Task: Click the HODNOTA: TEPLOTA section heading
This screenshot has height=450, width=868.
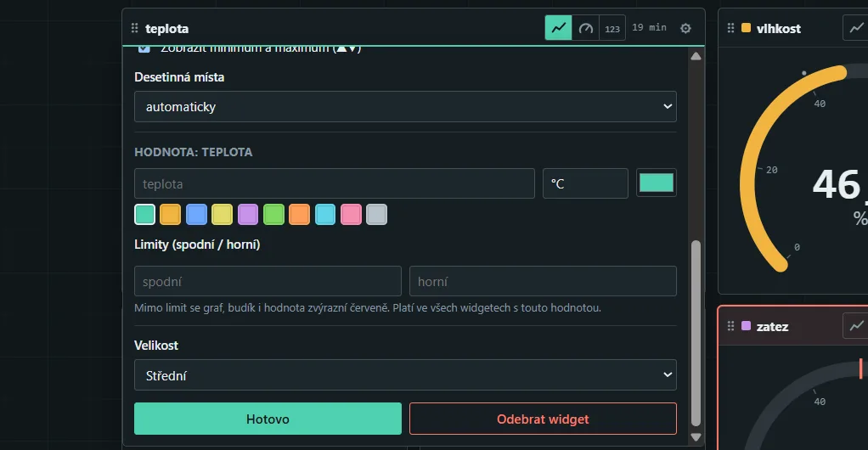Action: pyautogui.click(x=193, y=152)
